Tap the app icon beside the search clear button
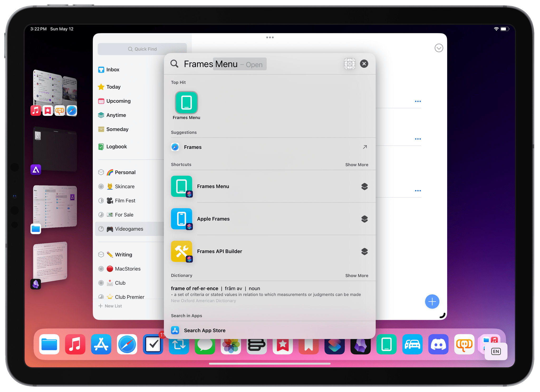 coord(349,64)
